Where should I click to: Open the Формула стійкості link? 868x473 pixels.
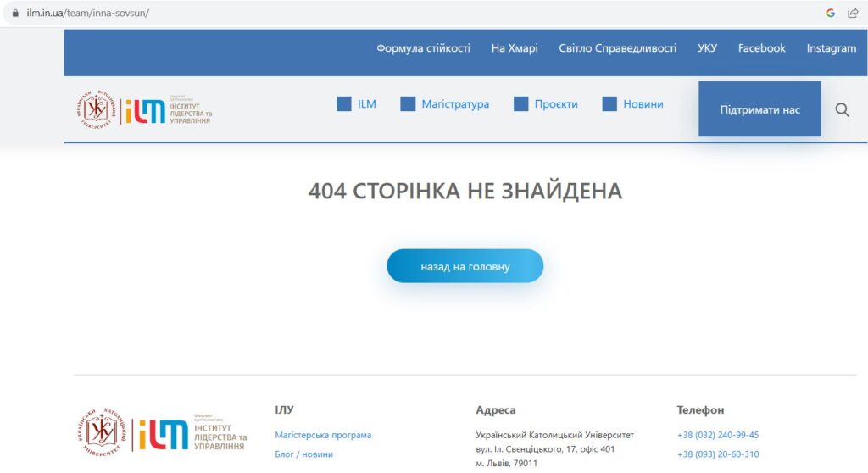[x=423, y=48]
